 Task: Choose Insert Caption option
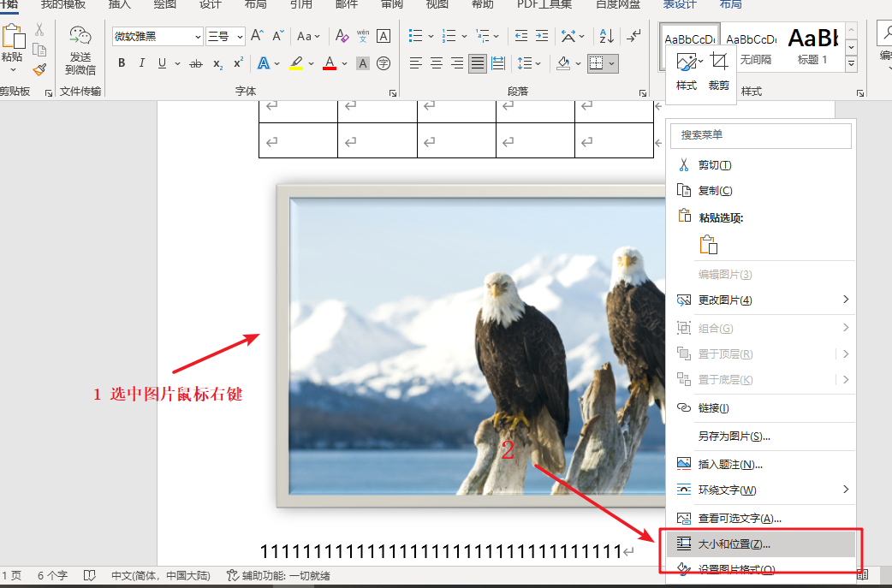pyautogui.click(x=761, y=464)
